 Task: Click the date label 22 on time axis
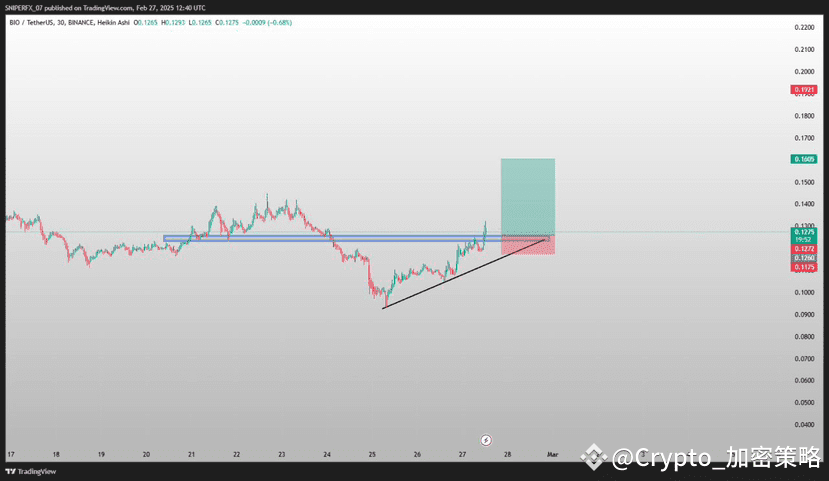[x=237, y=455]
